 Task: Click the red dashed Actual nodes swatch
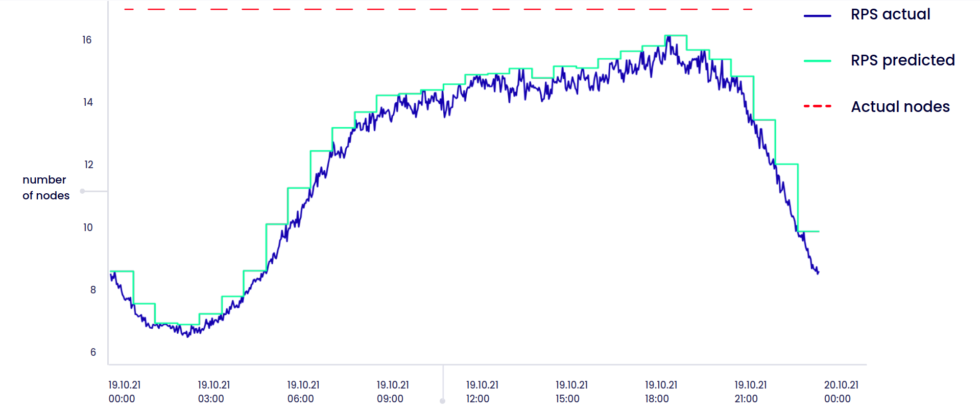[x=817, y=106]
